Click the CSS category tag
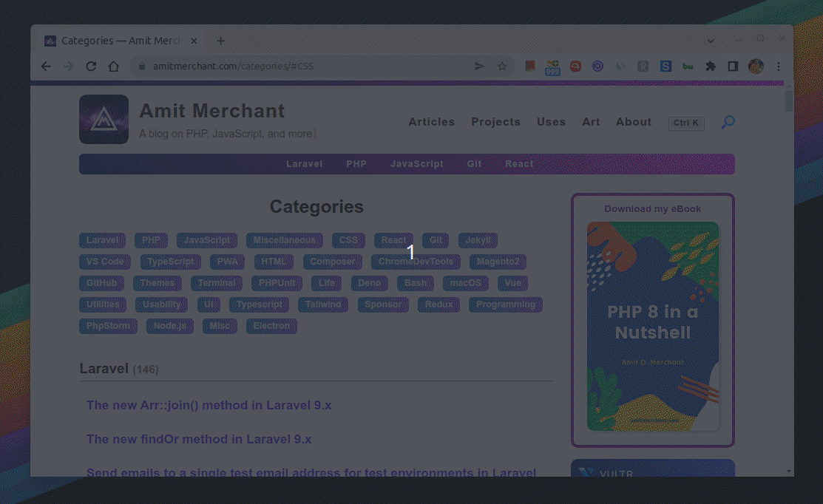 [348, 240]
